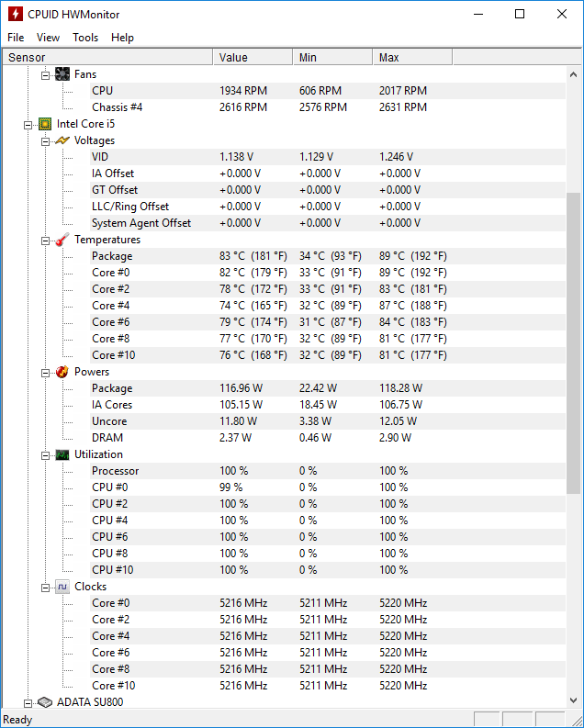Click the Intel Core i5 chip icon
The width and height of the screenshot is (584, 728).
[x=45, y=124]
